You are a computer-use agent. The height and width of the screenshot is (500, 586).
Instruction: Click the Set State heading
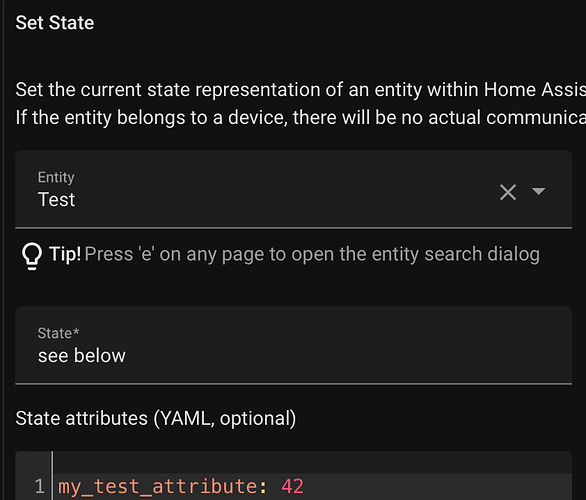click(55, 22)
